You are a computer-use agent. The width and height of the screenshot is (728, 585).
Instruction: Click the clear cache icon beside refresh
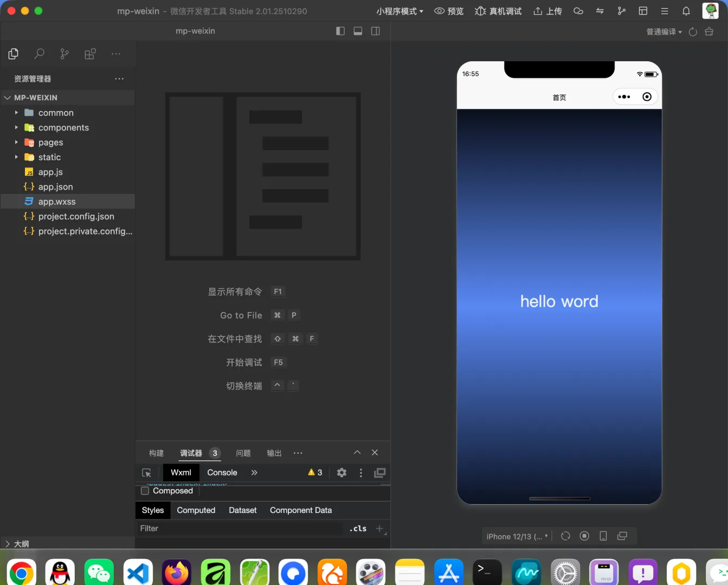709,32
